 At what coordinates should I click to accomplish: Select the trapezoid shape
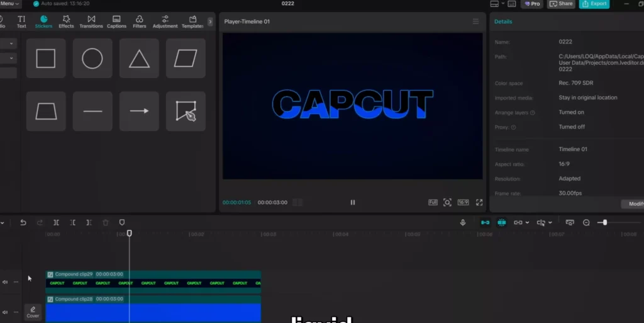tap(45, 111)
